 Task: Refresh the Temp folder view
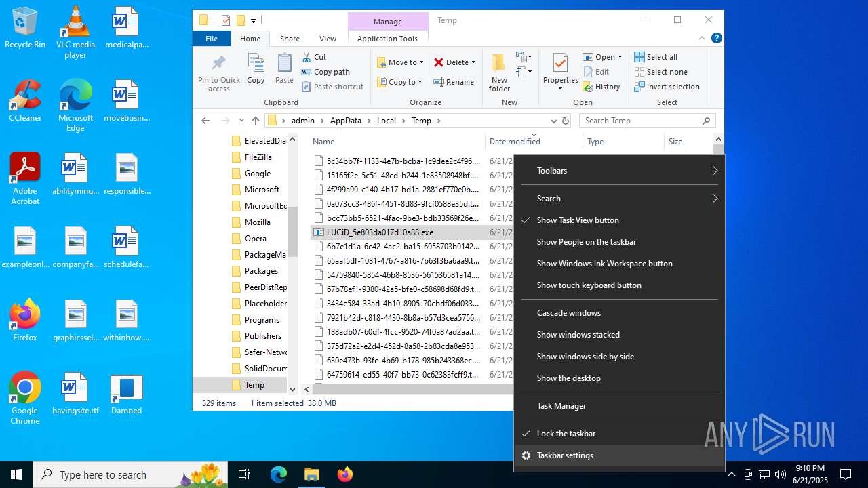tap(566, 121)
